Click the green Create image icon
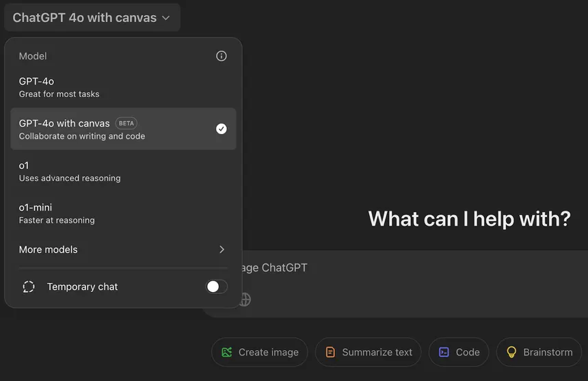Viewport: 588px width, 381px height. [227, 352]
